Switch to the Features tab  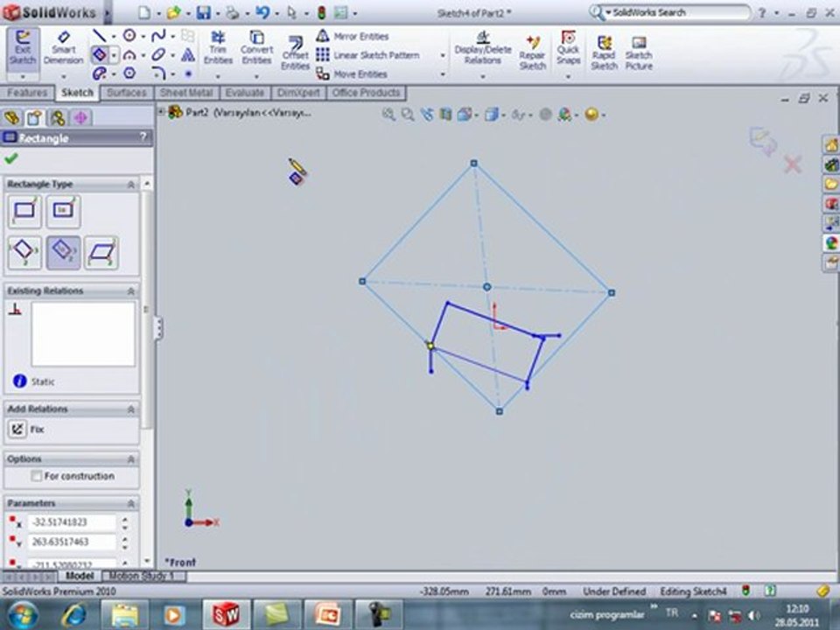[27, 93]
